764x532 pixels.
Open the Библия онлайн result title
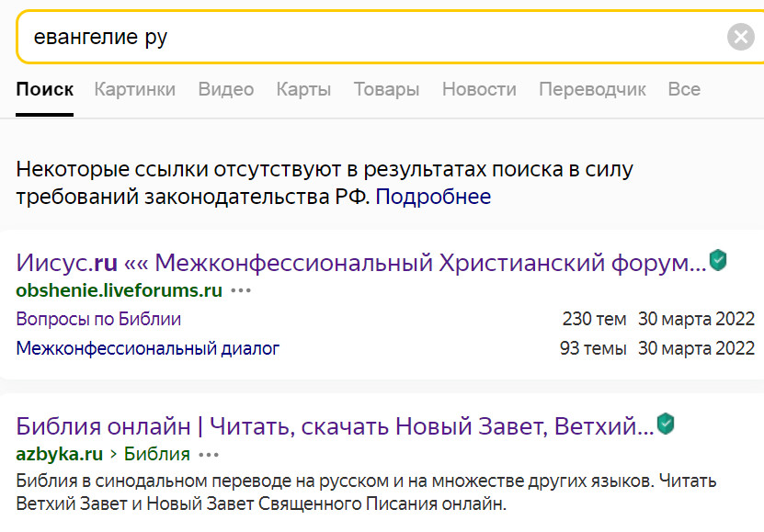[335, 426]
